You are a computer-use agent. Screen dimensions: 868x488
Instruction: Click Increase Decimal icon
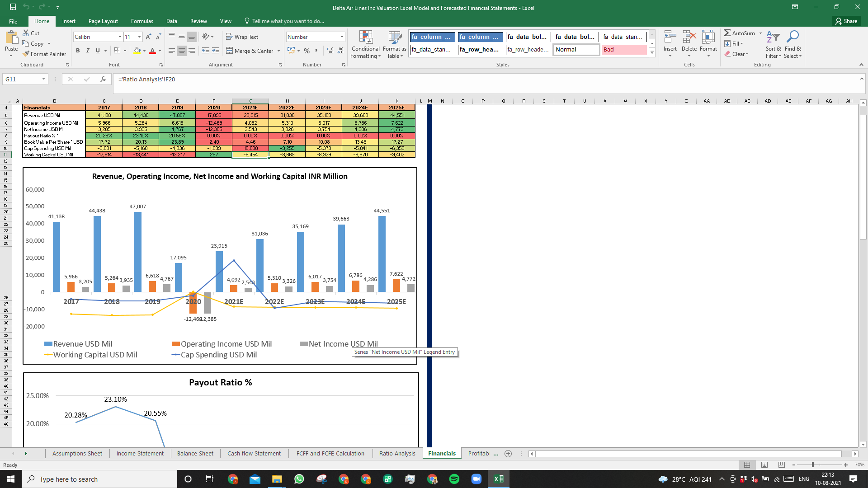pos(330,51)
